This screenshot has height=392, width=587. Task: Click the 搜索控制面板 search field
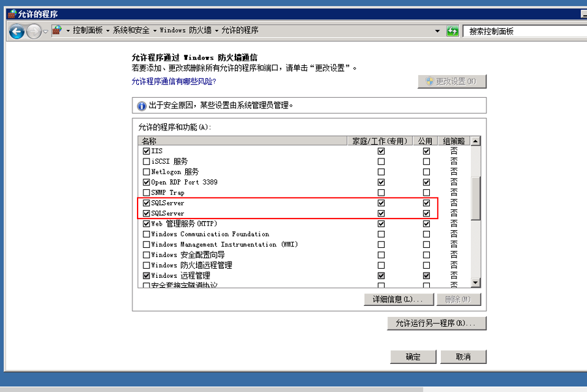click(522, 31)
